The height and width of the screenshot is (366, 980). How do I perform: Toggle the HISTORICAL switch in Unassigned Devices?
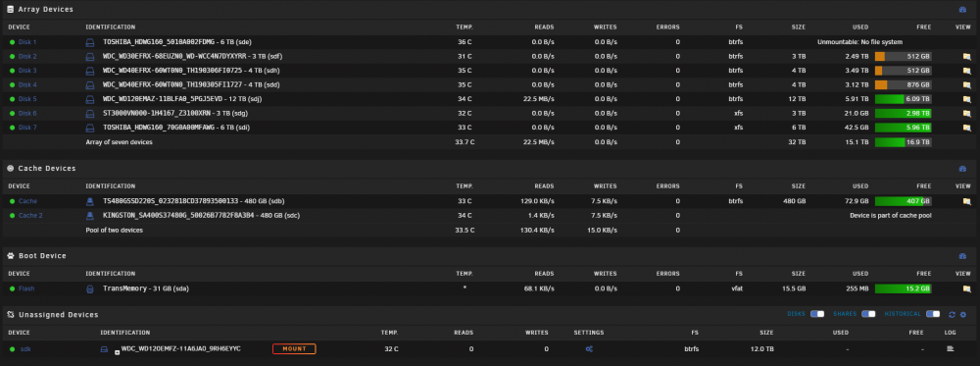click(x=933, y=314)
